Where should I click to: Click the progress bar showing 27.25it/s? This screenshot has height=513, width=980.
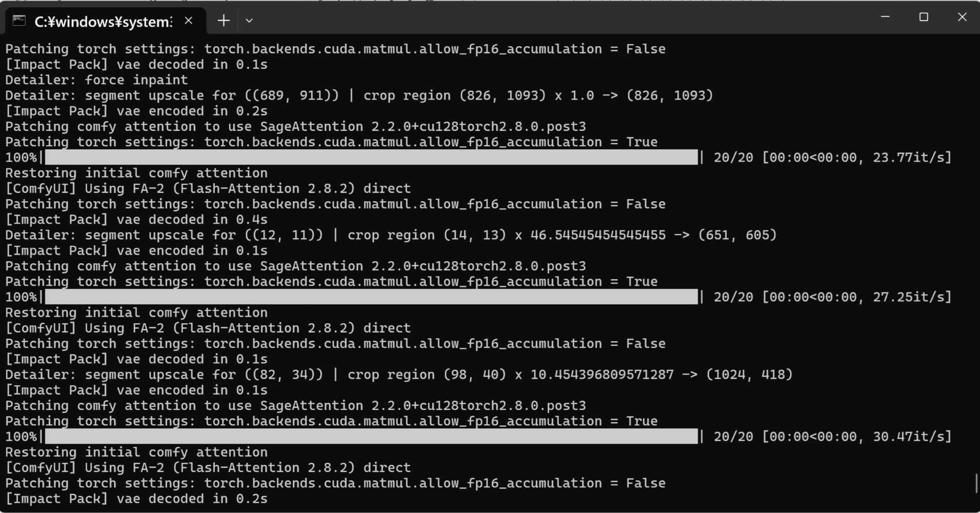tap(371, 297)
